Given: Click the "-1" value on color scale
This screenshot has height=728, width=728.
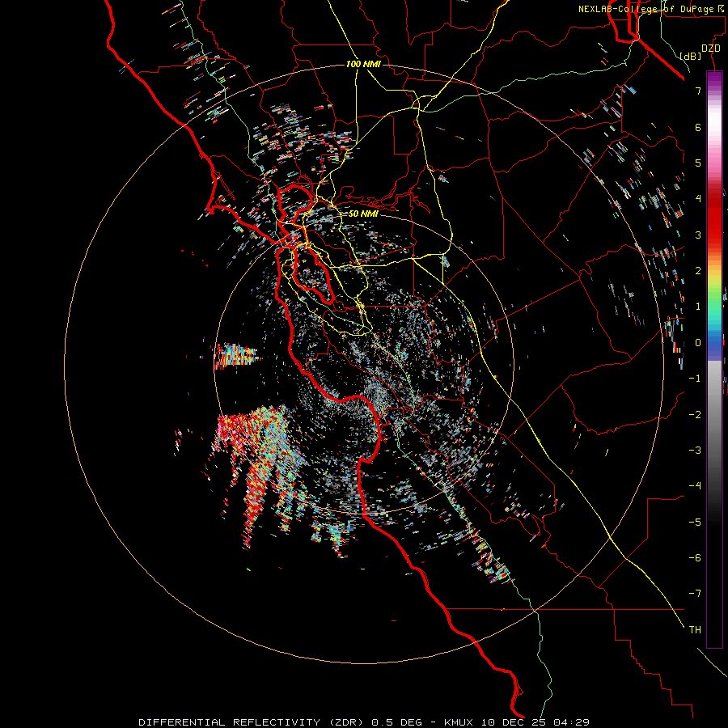Looking at the screenshot, I should tap(695, 379).
